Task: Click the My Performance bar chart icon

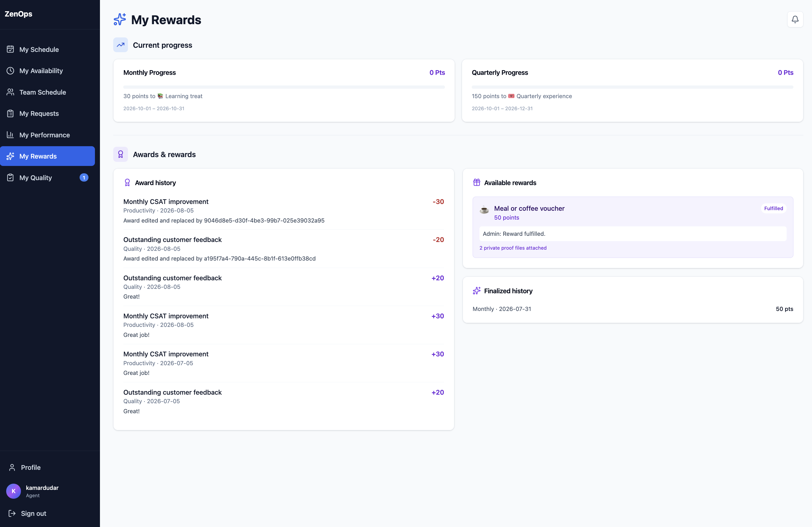Action: click(x=10, y=135)
